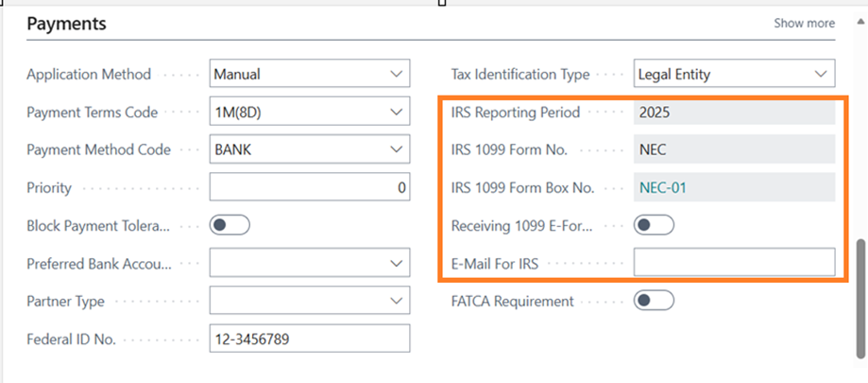Open the Payment Method Code dropdown
Screen dimensions: 868x383
[x=395, y=149]
